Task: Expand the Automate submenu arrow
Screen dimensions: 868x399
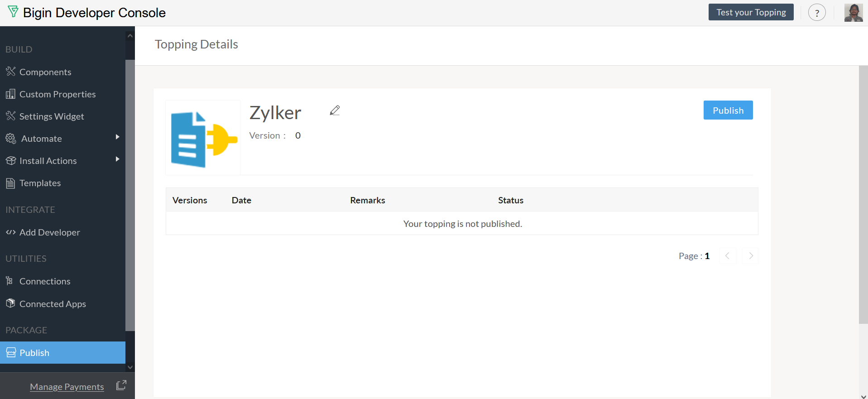Action: [117, 137]
